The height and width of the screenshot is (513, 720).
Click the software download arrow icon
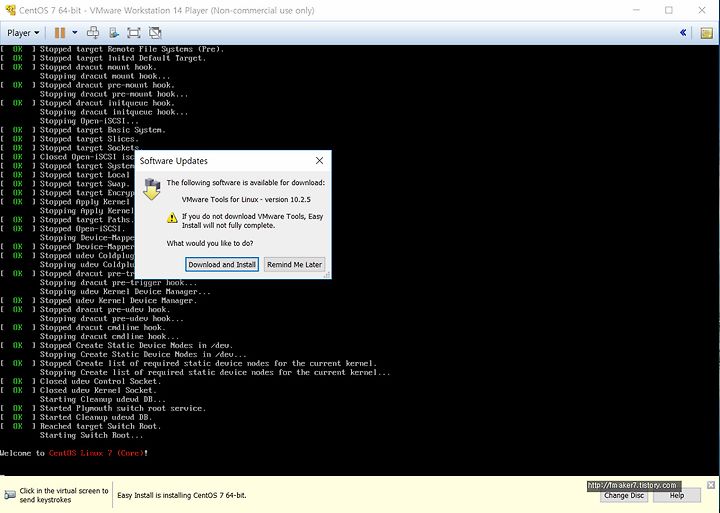pos(151,189)
